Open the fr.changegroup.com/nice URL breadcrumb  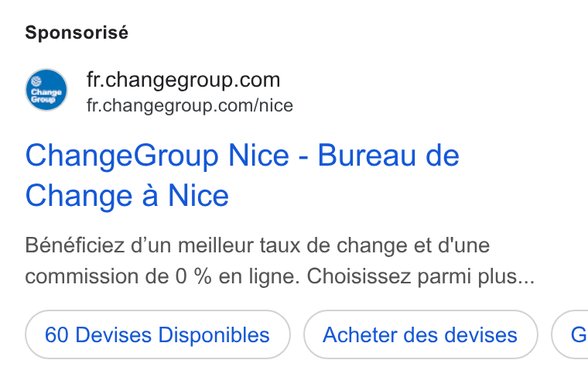click(190, 105)
